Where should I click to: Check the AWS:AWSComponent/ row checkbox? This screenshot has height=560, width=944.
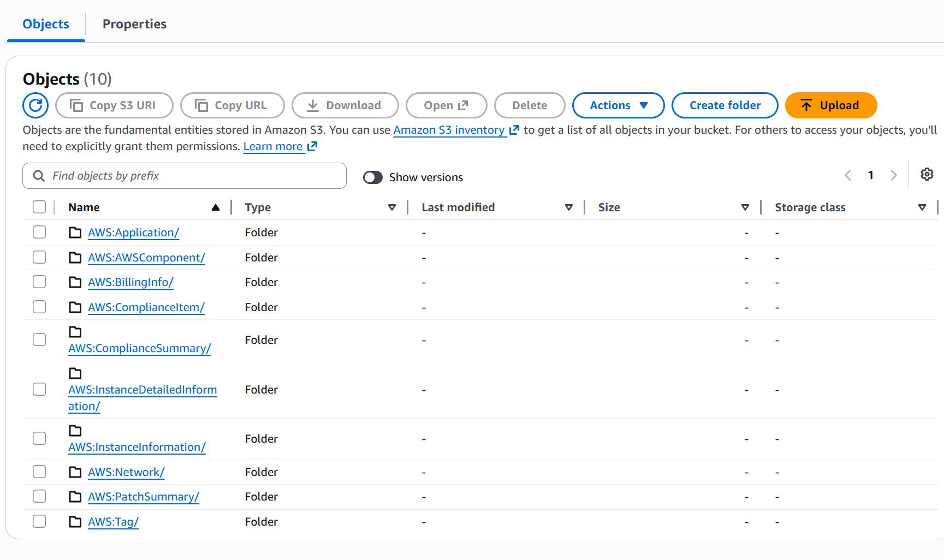point(39,257)
